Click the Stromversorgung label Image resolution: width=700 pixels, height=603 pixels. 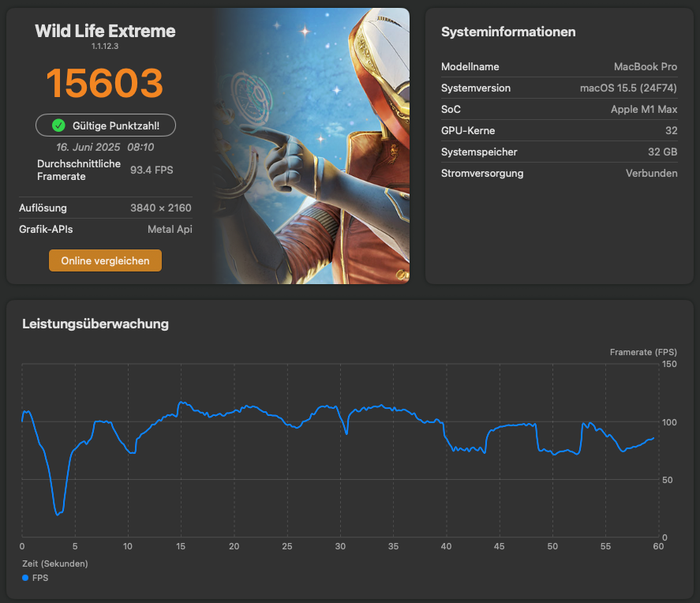482,174
